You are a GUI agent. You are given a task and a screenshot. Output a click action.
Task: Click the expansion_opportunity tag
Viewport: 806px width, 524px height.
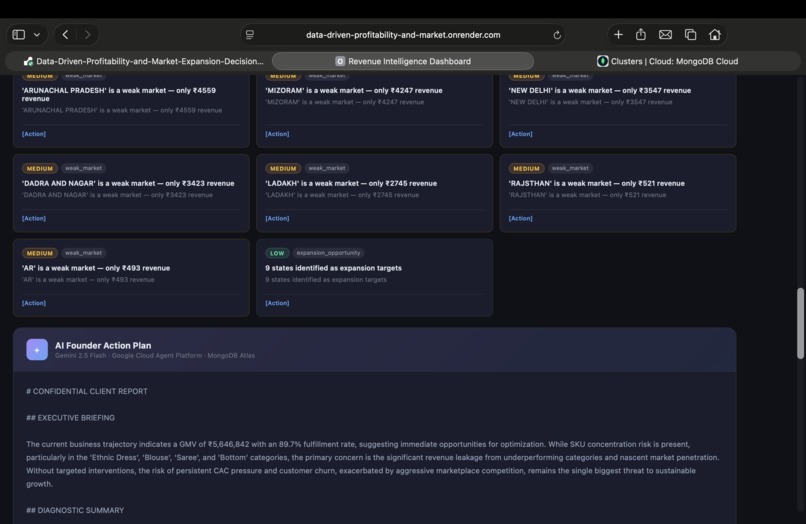328,253
